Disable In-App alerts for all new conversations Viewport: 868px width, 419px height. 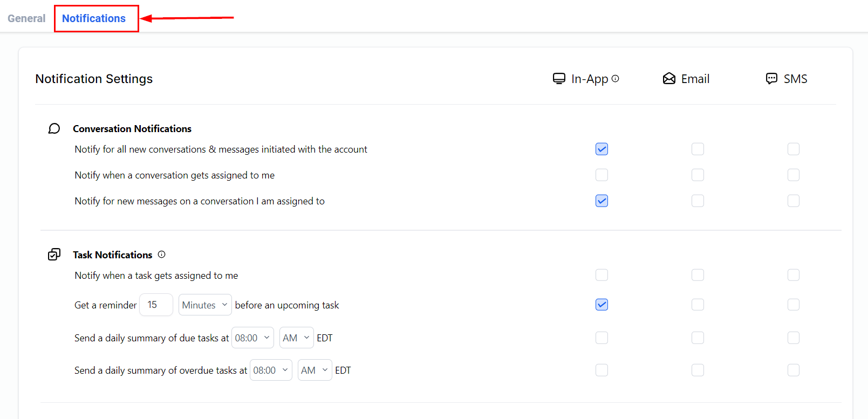click(x=602, y=149)
